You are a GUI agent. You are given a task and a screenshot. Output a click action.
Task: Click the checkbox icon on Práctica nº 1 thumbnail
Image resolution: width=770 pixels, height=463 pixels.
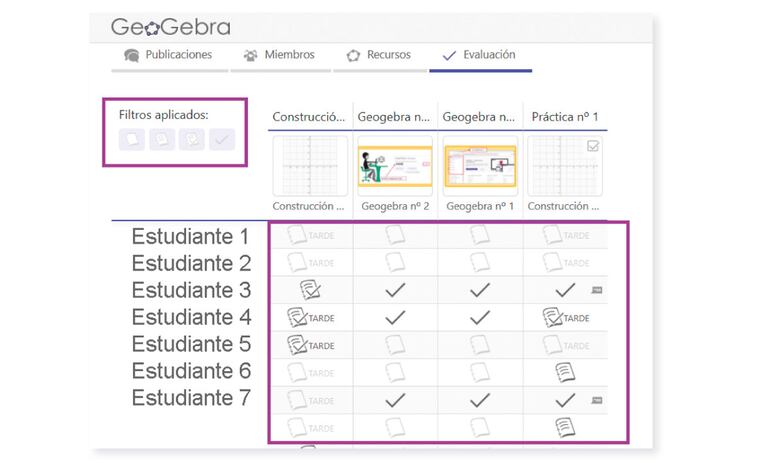pos(593,146)
